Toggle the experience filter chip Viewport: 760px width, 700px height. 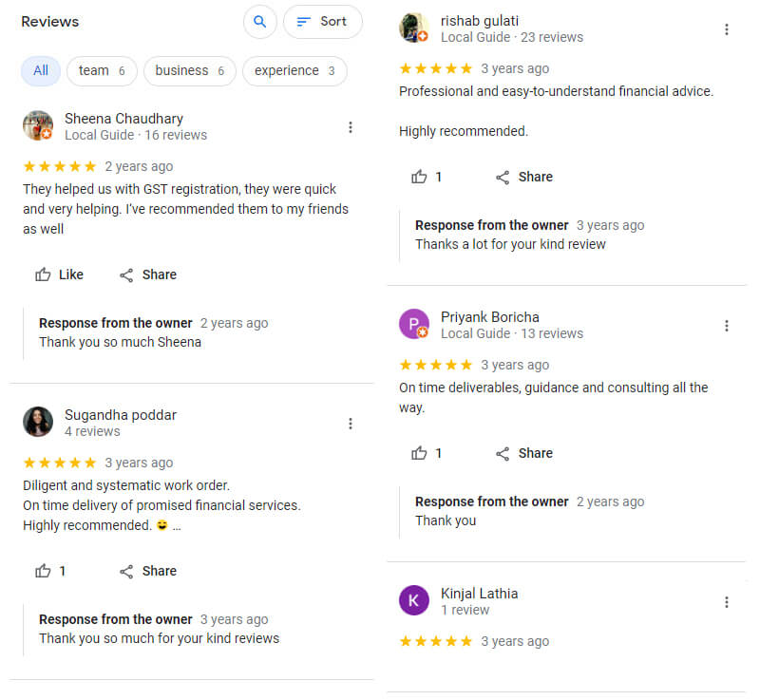pos(294,70)
